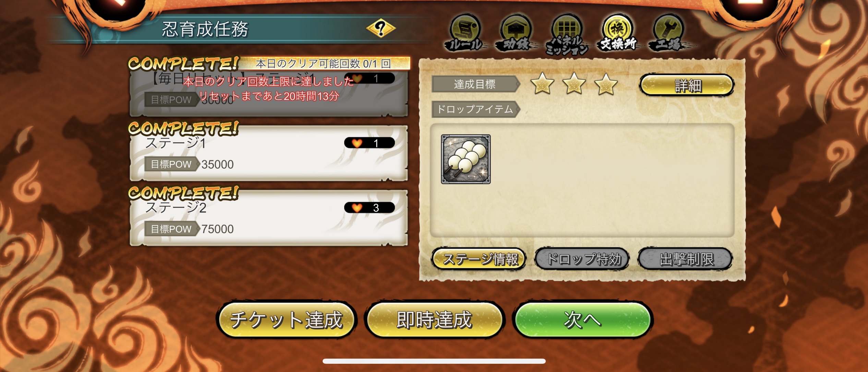This screenshot has height=372, width=868.
Task: Tap the 達成目標 label
Action: [x=475, y=84]
